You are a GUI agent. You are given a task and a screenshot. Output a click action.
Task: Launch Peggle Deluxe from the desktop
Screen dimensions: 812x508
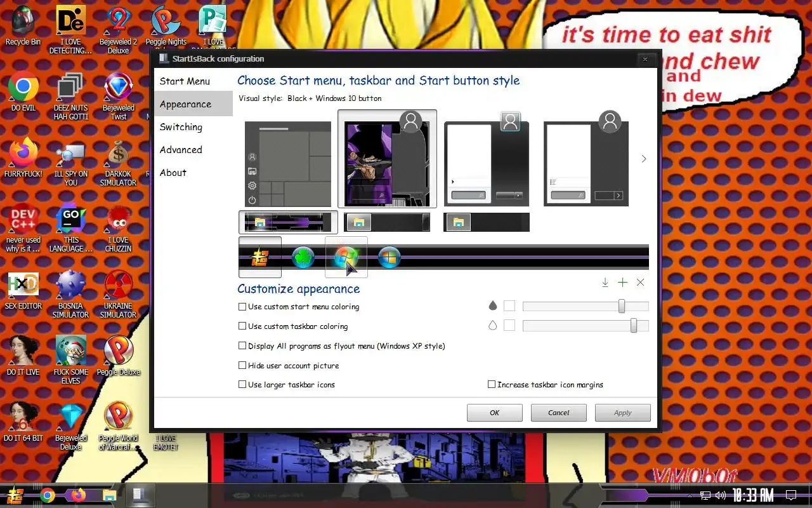[x=119, y=356]
